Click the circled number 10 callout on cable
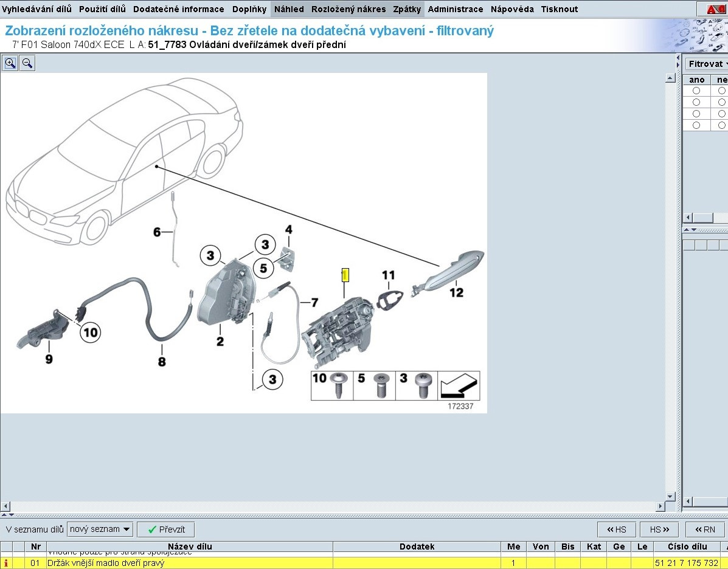The height and width of the screenshot is (569, 728). [x=90, y=332]
